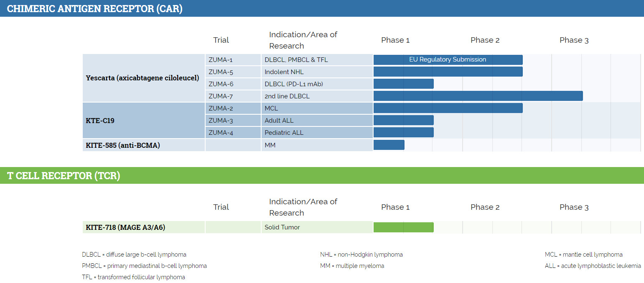Click the Solid Tumor indication
644x283 pixels.
[317, 227]
